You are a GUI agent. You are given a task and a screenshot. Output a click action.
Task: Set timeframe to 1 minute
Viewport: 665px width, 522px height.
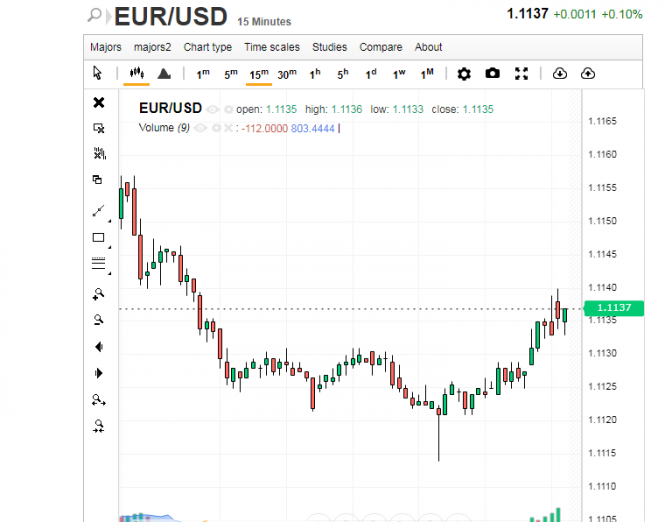pyautogui.click(x=203, y=74)
